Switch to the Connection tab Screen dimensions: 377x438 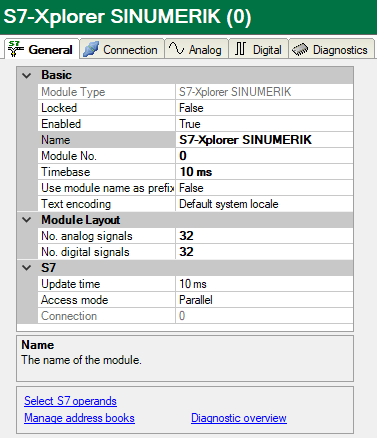pos(122,49)
